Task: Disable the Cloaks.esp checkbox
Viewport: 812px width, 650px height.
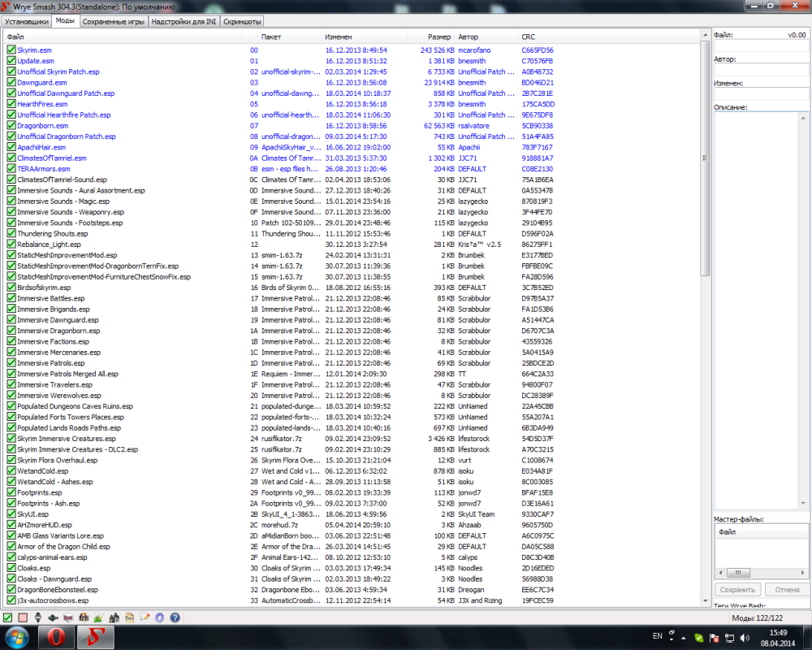Action: pos(11,568)
